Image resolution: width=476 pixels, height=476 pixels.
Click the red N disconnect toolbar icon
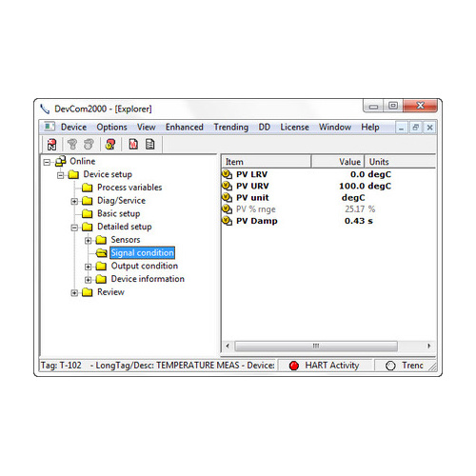coord(51,145)
